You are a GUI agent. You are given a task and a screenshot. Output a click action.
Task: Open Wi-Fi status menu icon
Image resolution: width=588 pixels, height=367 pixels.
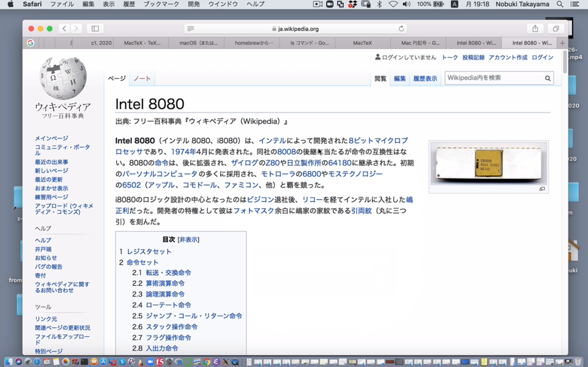393,4
